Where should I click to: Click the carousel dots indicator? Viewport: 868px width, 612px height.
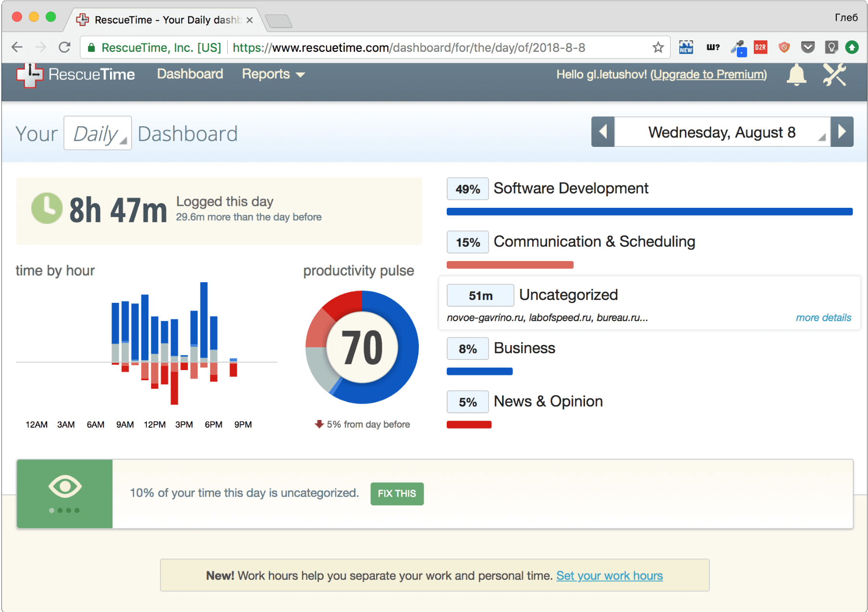pyautogui.click(x=64, y=510)
